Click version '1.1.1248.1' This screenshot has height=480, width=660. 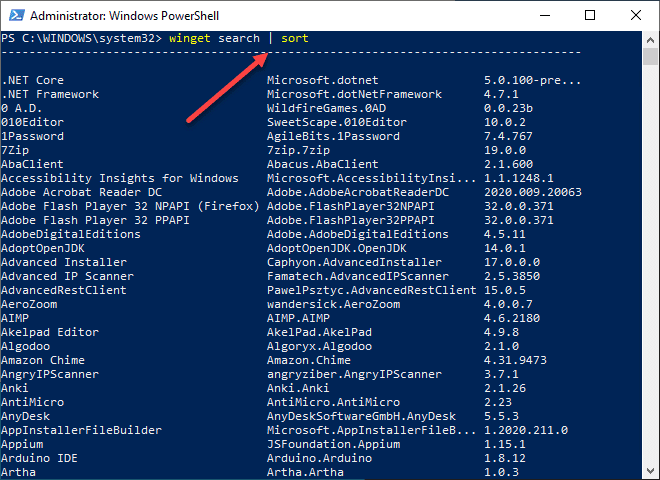(519, 178)
